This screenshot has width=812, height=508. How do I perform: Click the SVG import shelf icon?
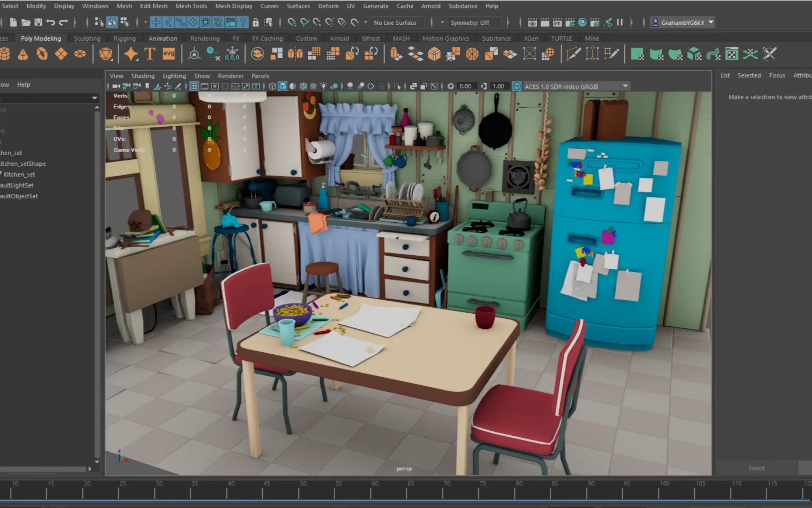tap(168, 54)
